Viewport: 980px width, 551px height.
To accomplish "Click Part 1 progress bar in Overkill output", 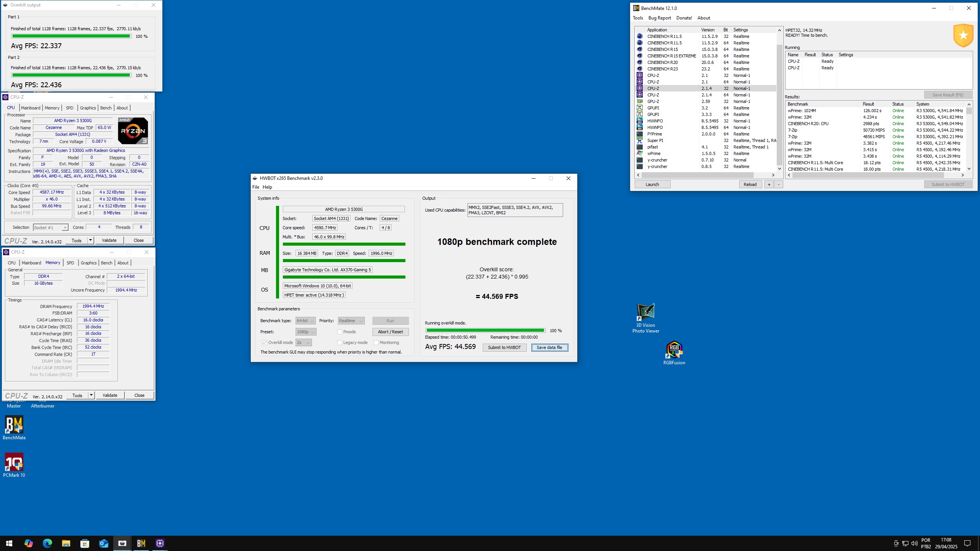I will 71,36.
